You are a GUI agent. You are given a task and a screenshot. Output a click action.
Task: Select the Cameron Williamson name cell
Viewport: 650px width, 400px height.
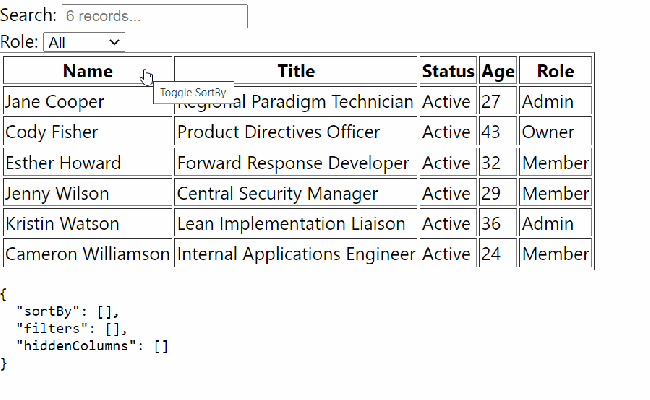click(87, 254)
